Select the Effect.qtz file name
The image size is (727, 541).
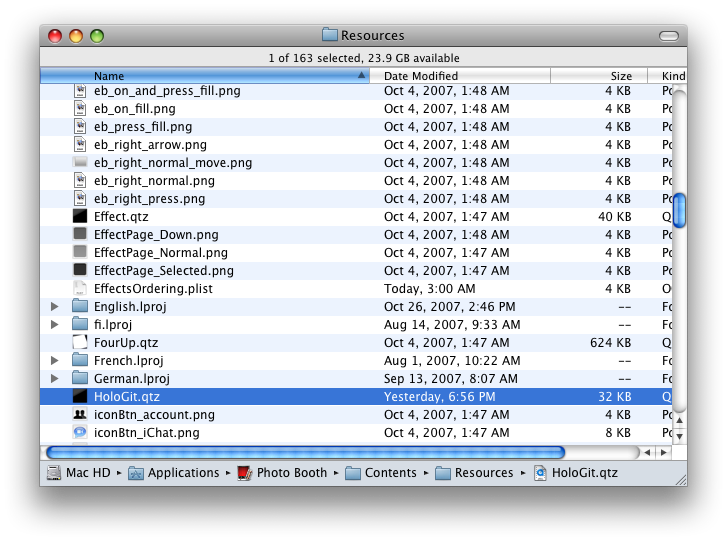121,216
